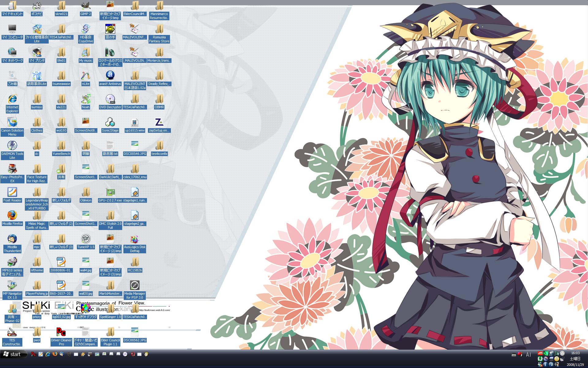Click the Windows start button
588x368 pixels.
coord(13,354)
